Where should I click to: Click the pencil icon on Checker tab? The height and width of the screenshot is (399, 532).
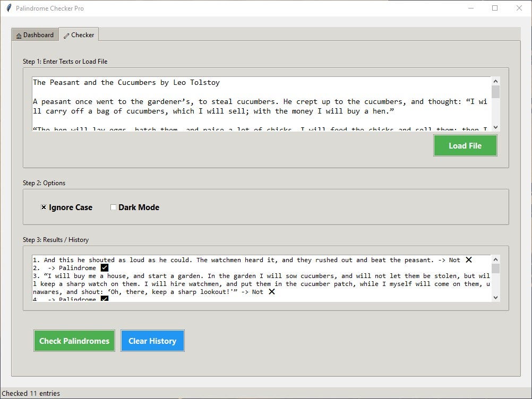(66, 36)
